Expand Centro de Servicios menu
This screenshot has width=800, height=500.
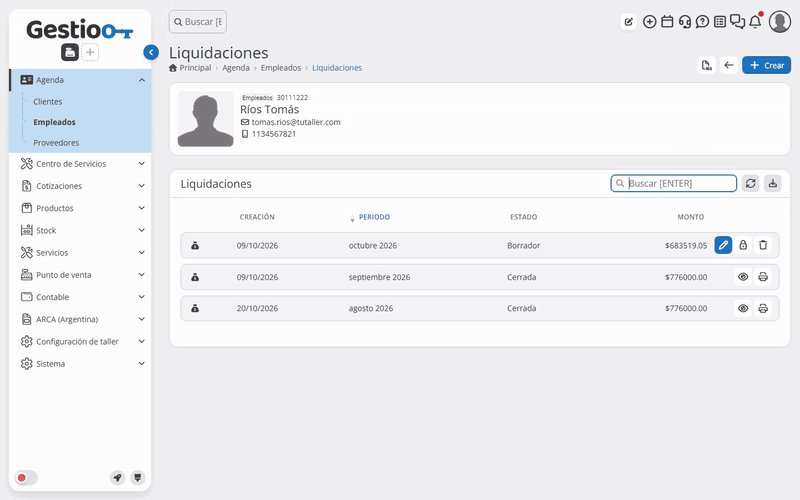(80, 164)
